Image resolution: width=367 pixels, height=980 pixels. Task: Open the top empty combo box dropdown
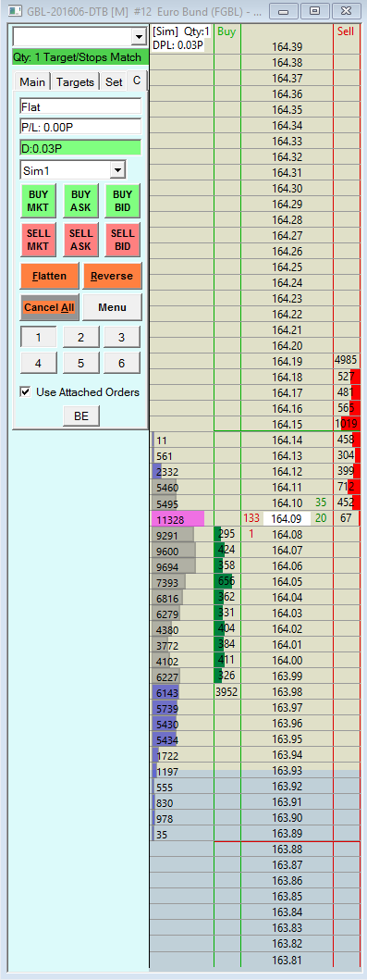[139, 38]
